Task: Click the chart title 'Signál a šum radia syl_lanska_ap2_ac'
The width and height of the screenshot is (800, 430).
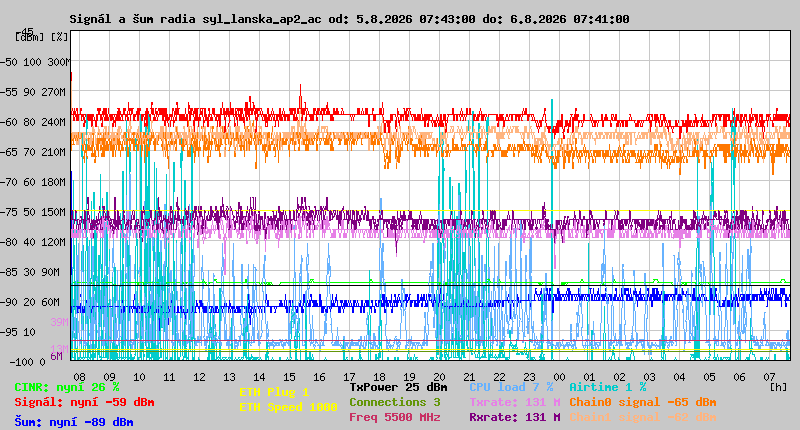Action: 195,19
